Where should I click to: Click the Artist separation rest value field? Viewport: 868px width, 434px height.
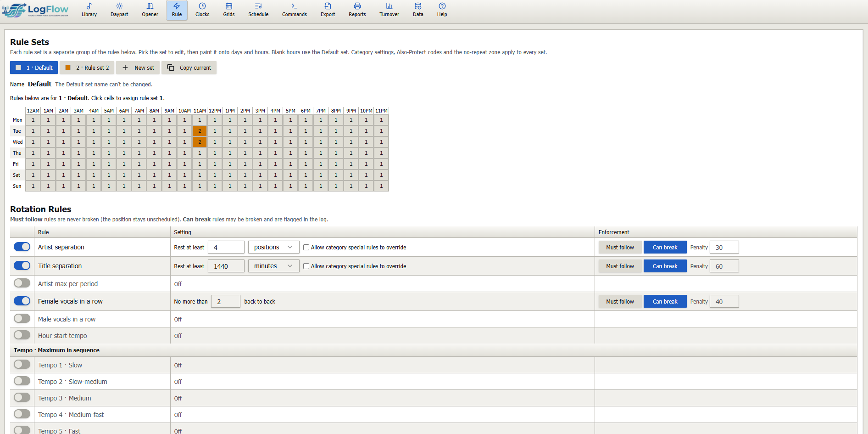pos(226,247)
